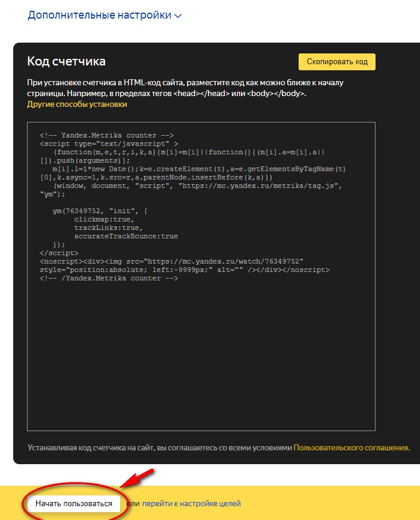
Task: Click the line accurateTrackBounce:true
Action: tap(126, 236)
